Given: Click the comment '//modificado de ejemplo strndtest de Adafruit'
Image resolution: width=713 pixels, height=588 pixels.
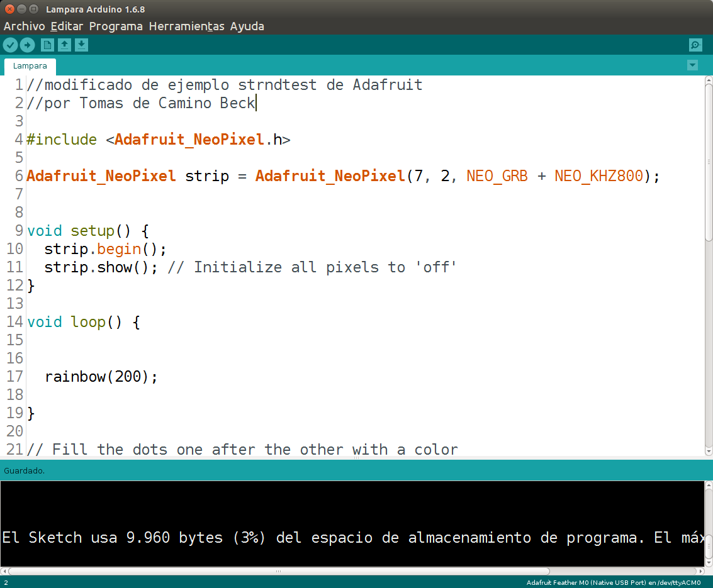Looking at the screenshot, I should point(225,85).
